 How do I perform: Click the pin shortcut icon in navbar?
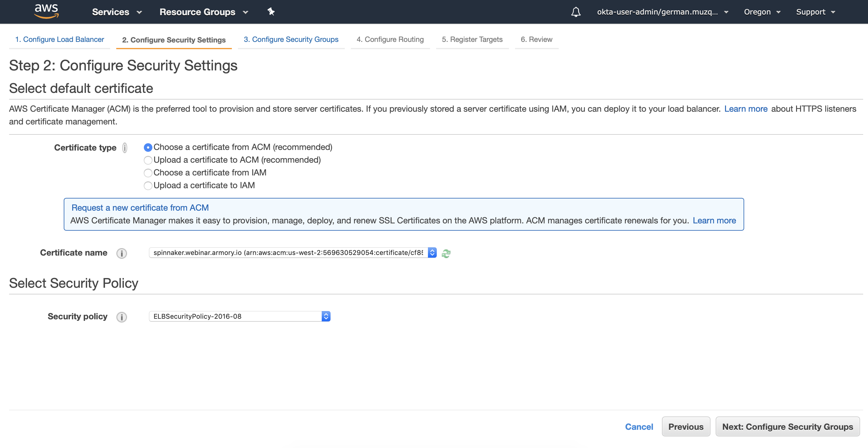[x=271, y=12]
